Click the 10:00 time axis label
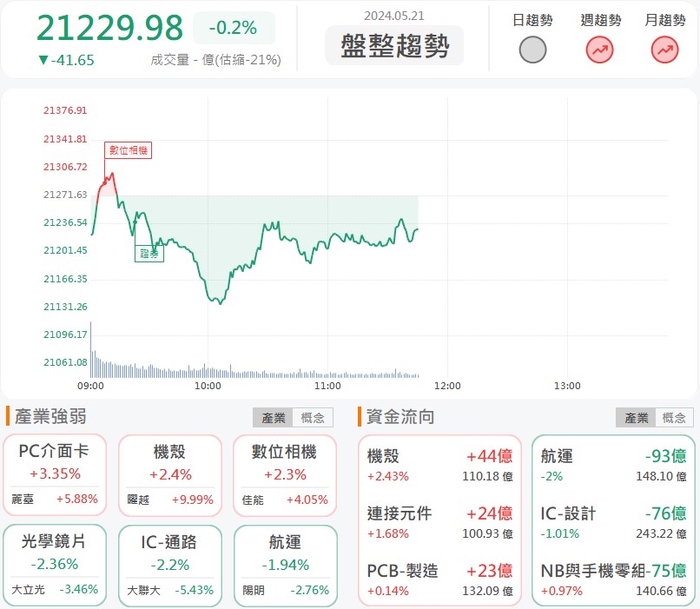This screenshot has height=609, width=700. click(x=208, y=386)
